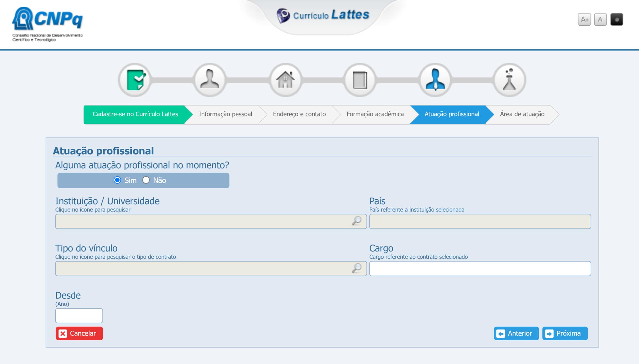Go to Endereço e contato step

pos(299,114)
